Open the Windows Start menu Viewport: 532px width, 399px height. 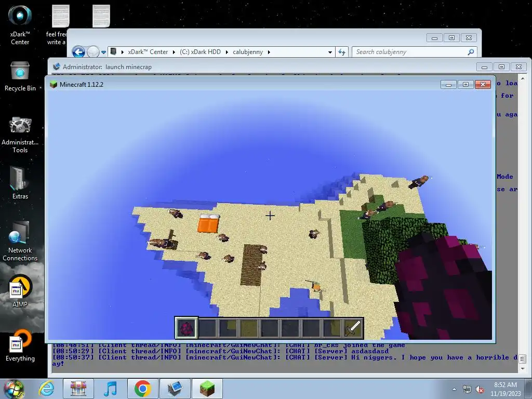pyautogui.click(x=14, y=389)
